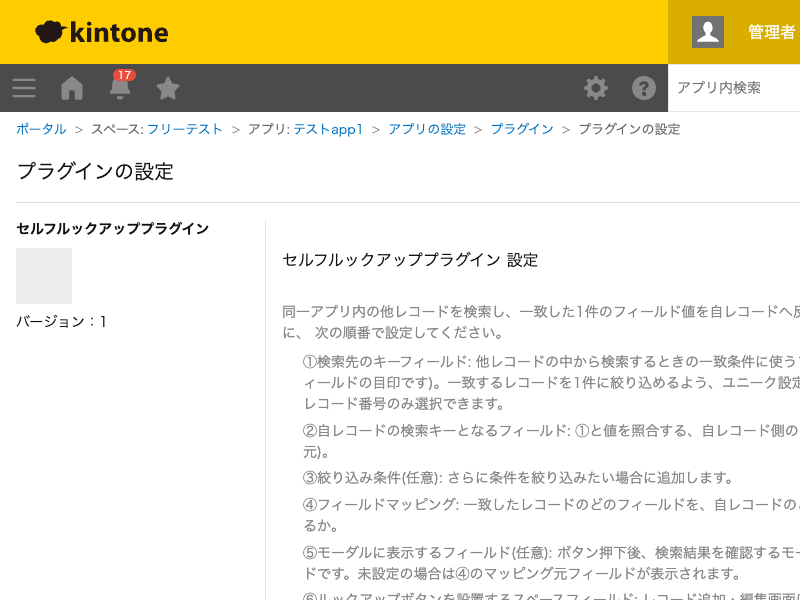Click the セルフルックアッププラグイン sidebar title
The width and height of the screenshot is (800, 600).
point(113,229)
